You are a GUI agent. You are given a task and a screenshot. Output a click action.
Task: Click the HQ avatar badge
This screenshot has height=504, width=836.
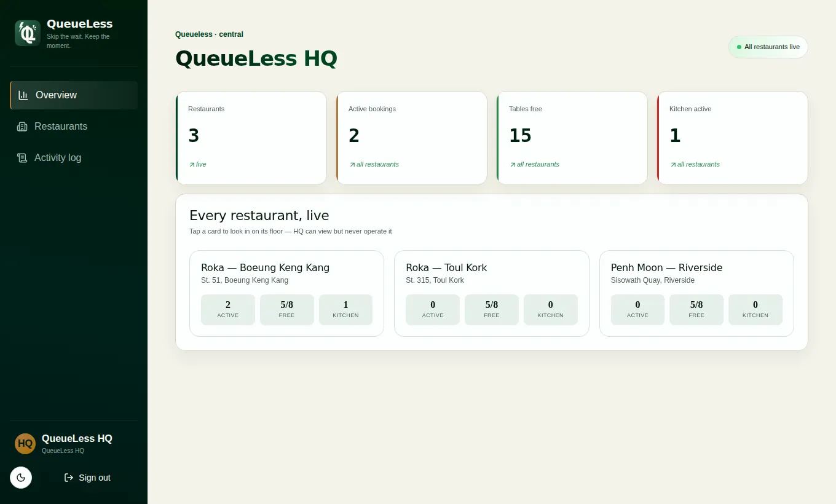point(25,444)
